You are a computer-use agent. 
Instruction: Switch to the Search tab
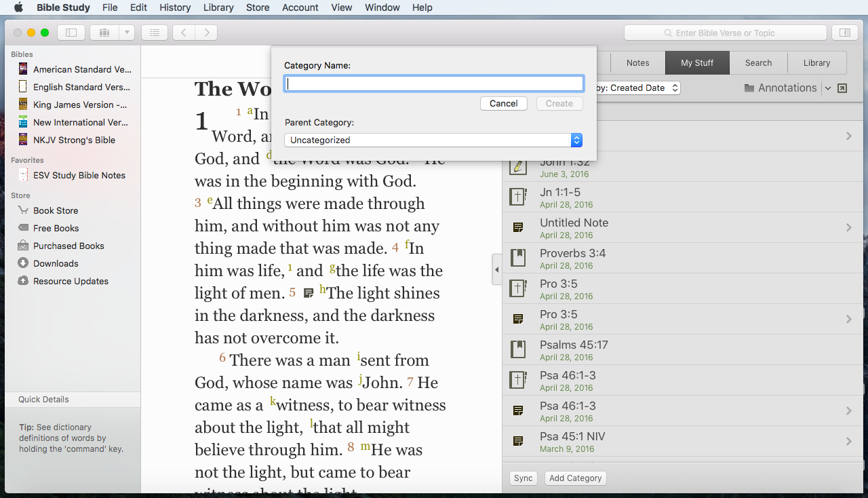click(x=758, y=63)
